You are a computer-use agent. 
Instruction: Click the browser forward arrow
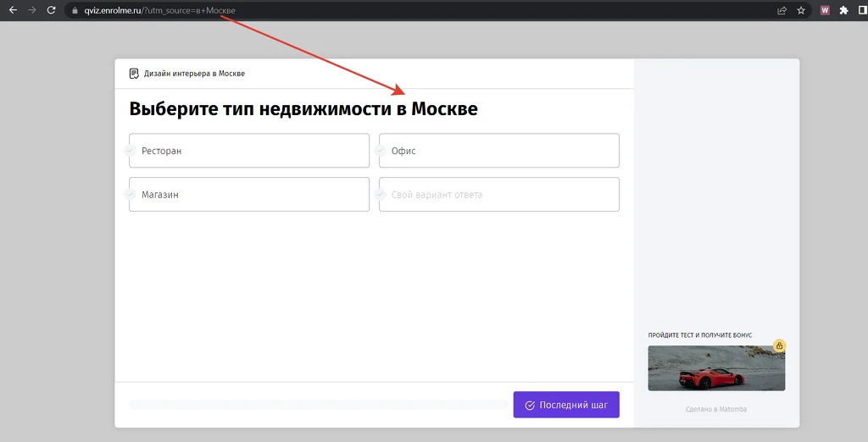click(32, 10)
